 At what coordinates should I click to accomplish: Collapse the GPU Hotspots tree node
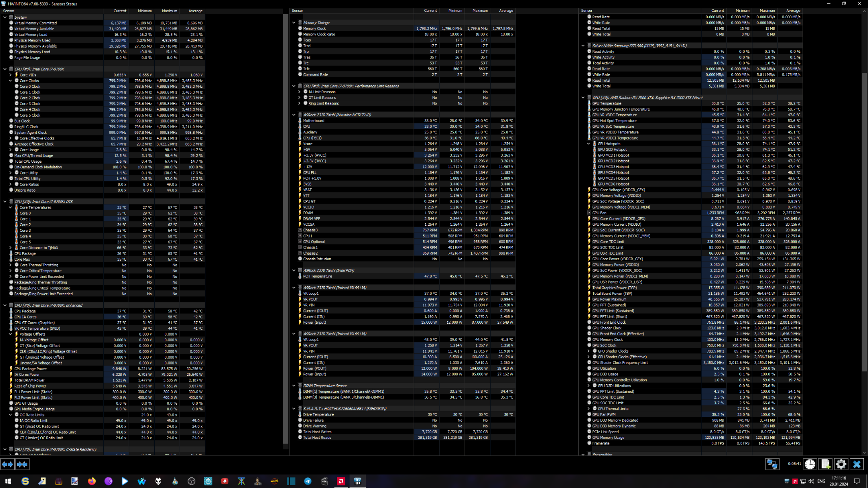pos(588,144)
